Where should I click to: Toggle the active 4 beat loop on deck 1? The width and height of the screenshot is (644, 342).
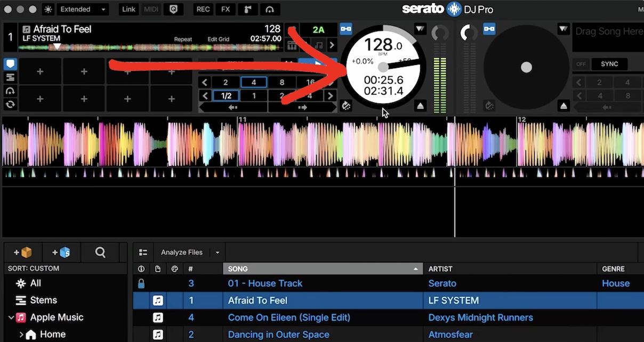click(x=254, y=83)
